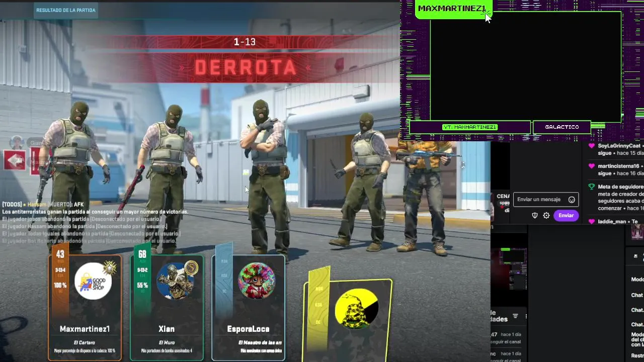Select Maxmartinez1 player card avatar
This screenshot has width=644, height=362.
point(94,281)
